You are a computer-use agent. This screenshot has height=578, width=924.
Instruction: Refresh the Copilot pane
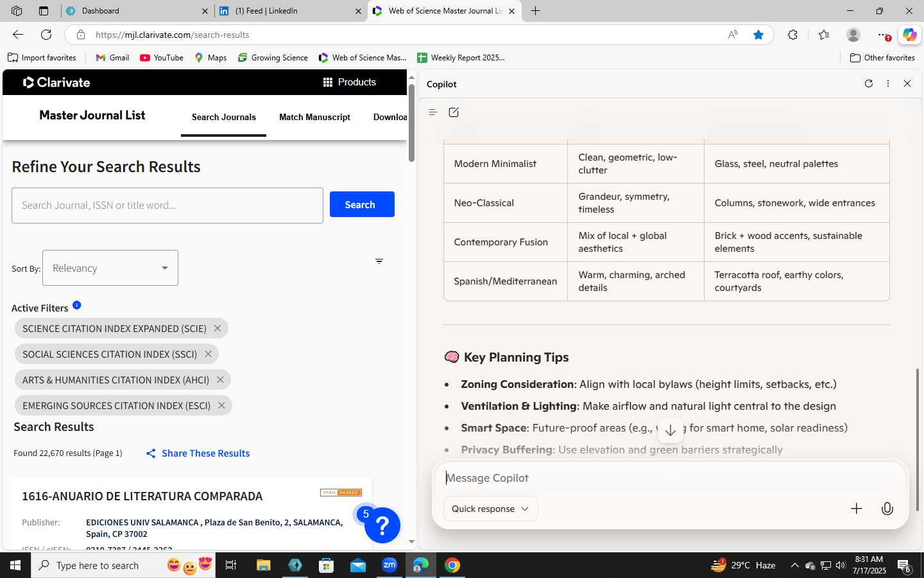pyautogui.click(x=869, y=83)
